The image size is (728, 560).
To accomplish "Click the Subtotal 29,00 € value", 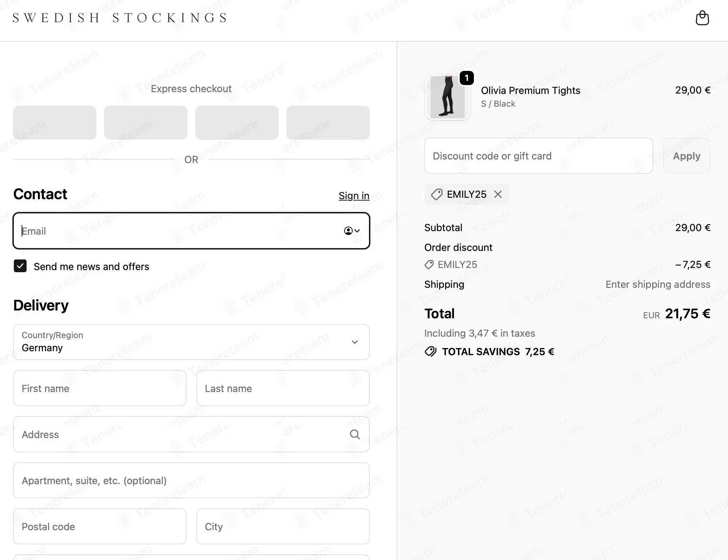I will (x=693, y=228).
